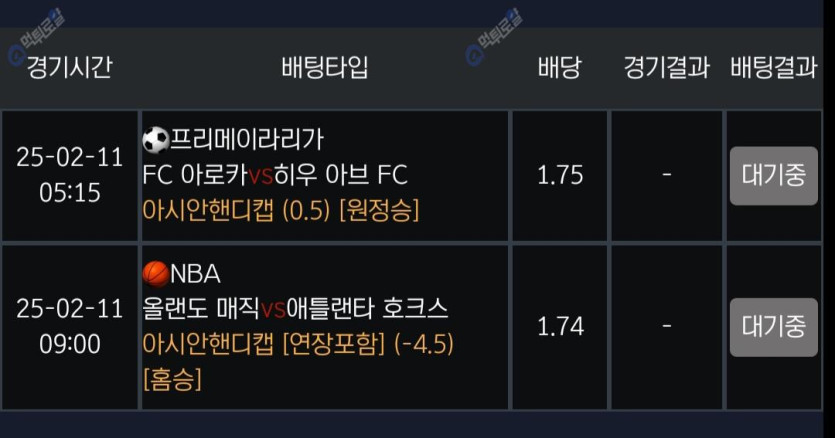
Task: Click the 1.75 odds value
Action: click(559, 175)
